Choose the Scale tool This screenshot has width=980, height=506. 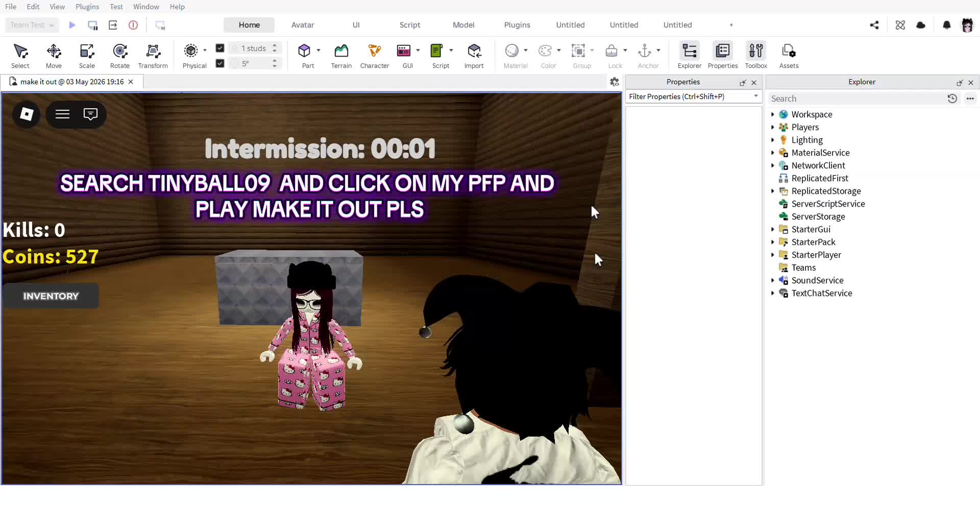click(87, 56)
